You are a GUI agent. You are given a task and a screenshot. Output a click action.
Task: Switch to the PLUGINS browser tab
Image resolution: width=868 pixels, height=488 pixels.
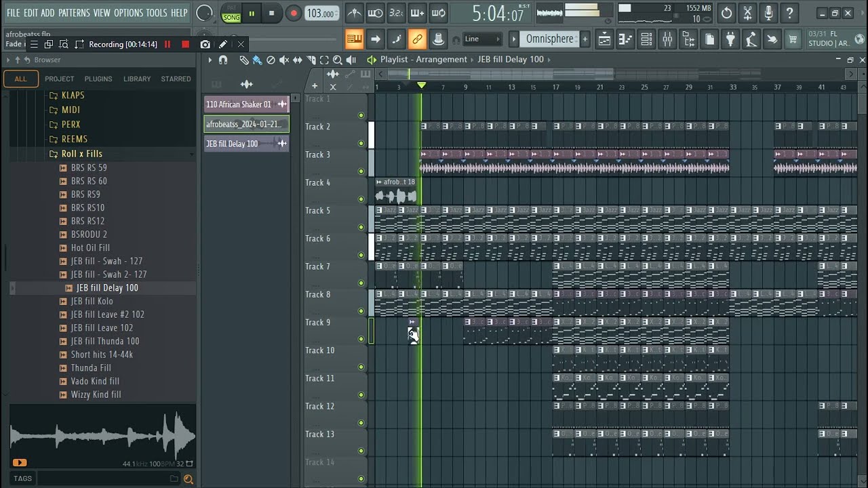coord(98,79)
